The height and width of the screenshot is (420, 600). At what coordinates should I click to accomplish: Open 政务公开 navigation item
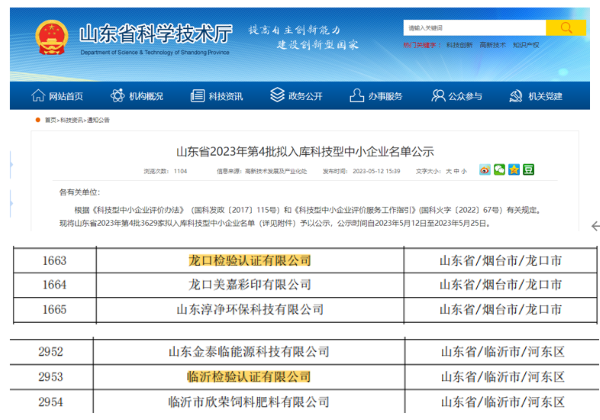[305, 96]
